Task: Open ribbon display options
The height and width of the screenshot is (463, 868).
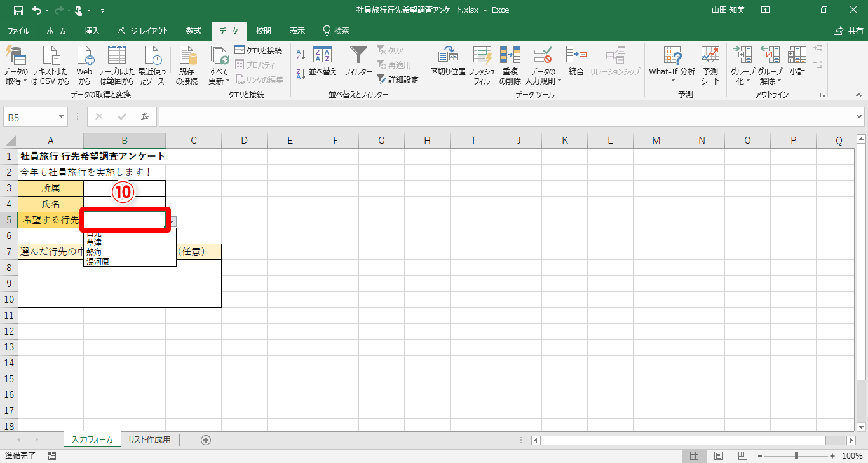Action: pos(766,10)
